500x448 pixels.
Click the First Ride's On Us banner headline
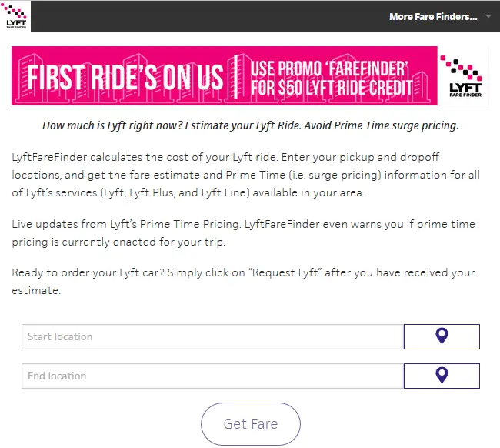[x=125, y=76]
